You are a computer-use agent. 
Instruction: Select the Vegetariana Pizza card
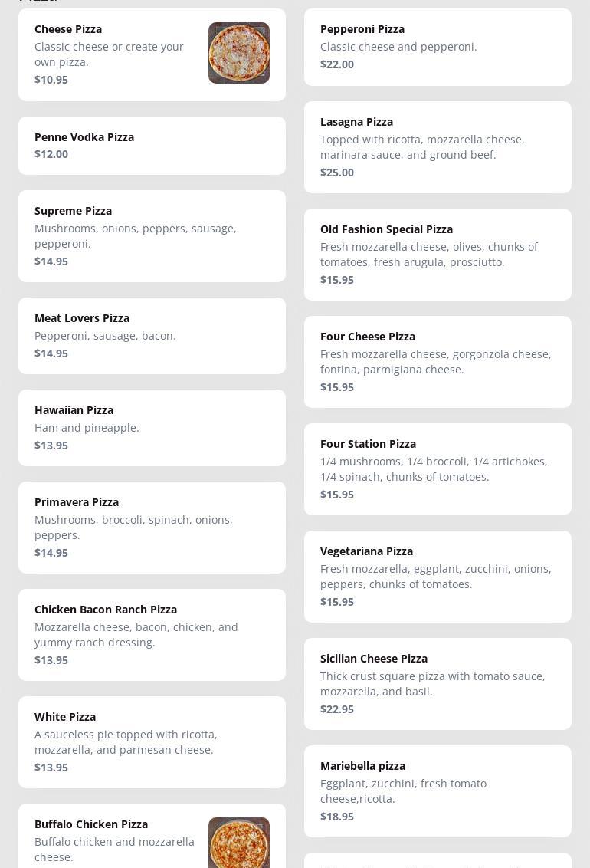click(438, 576)
